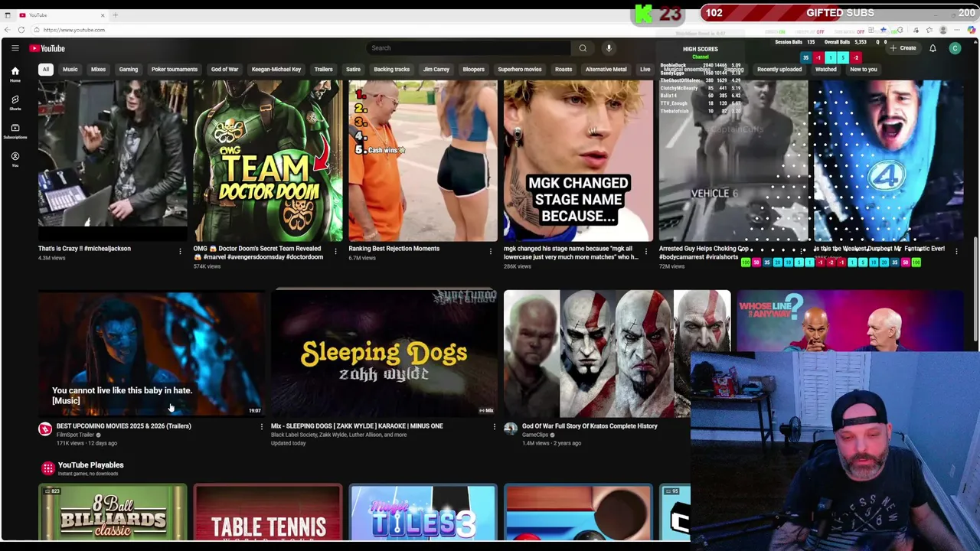The height and width of the screenshot is (551, 980).
Task: Select the Gaming filter chip
Action: (128, 69)
